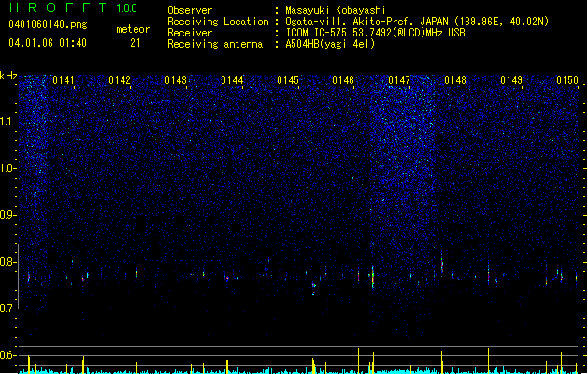
Task: Click the 0150 time marker
Action: [567, 80]
